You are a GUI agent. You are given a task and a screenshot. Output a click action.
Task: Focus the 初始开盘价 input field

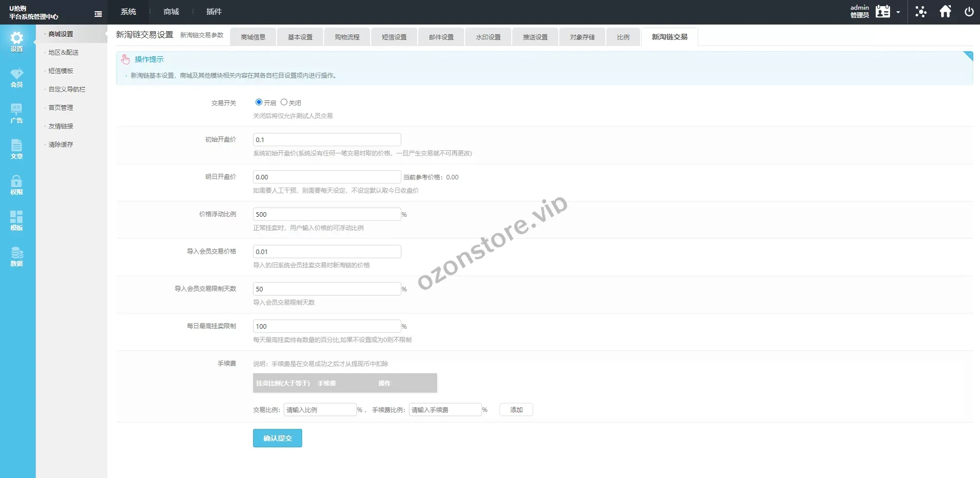click(x=327, y=140)
